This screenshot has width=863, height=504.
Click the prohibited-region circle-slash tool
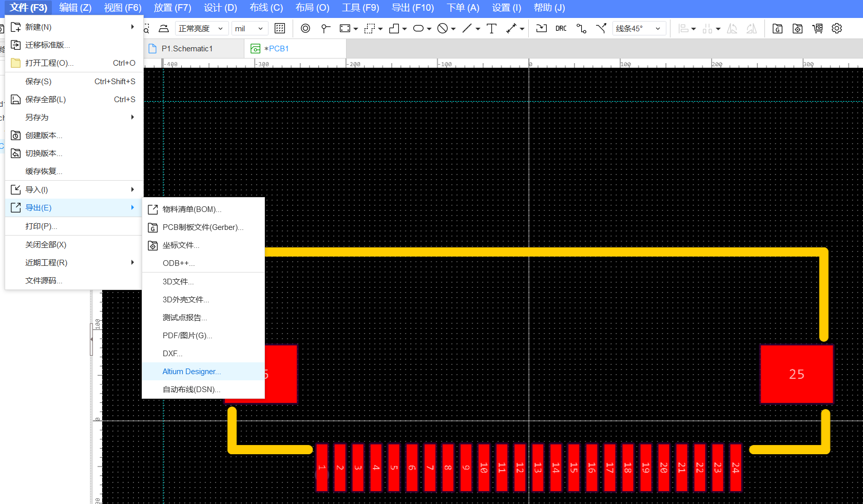tap(443, 29)
